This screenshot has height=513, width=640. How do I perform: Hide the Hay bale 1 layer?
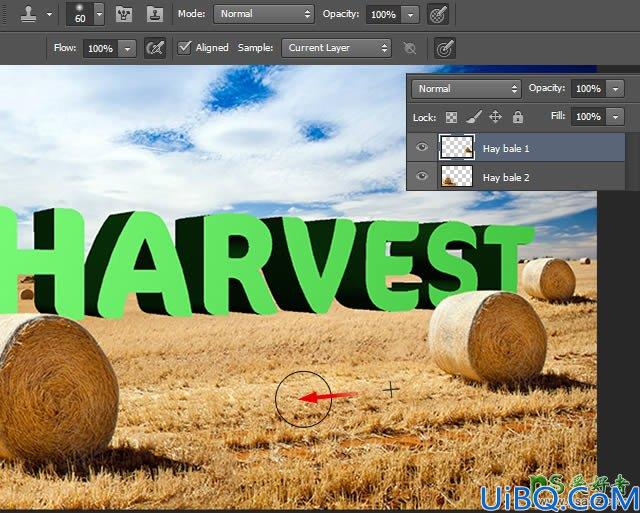pyautogui.click(x=422, y=147)
